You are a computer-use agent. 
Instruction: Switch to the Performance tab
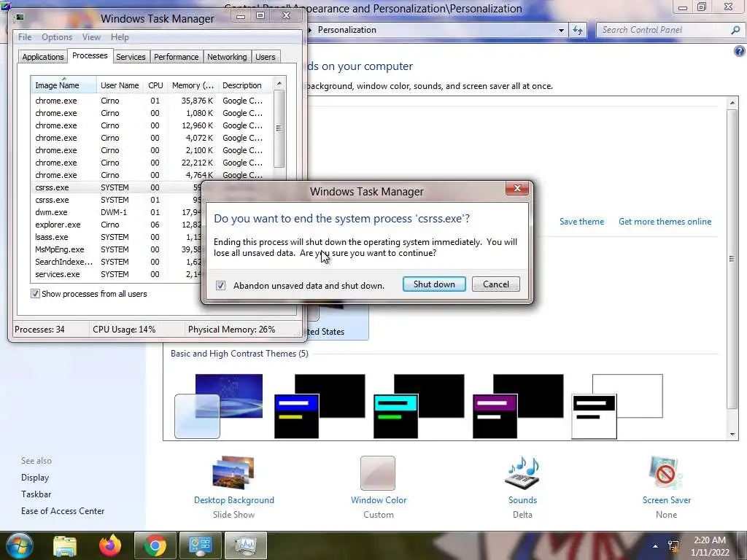pyautogui.click(x=176, y=57)
